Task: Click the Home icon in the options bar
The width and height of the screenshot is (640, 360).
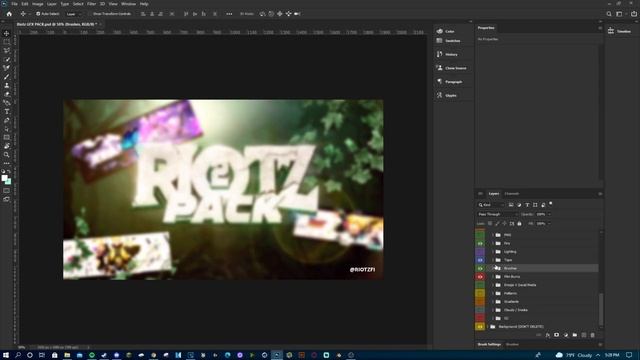Action: coord(9,14)
